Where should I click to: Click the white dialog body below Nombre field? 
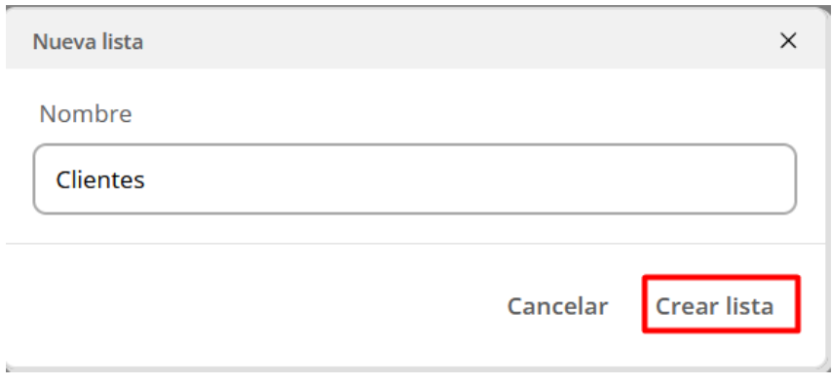pos(416,228)
